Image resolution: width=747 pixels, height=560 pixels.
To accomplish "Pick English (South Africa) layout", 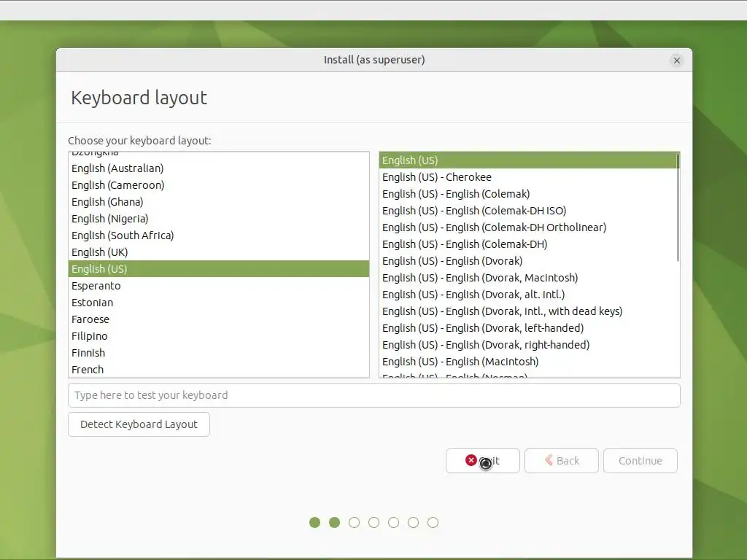I will pyautogui.click(x=219, y=236).
